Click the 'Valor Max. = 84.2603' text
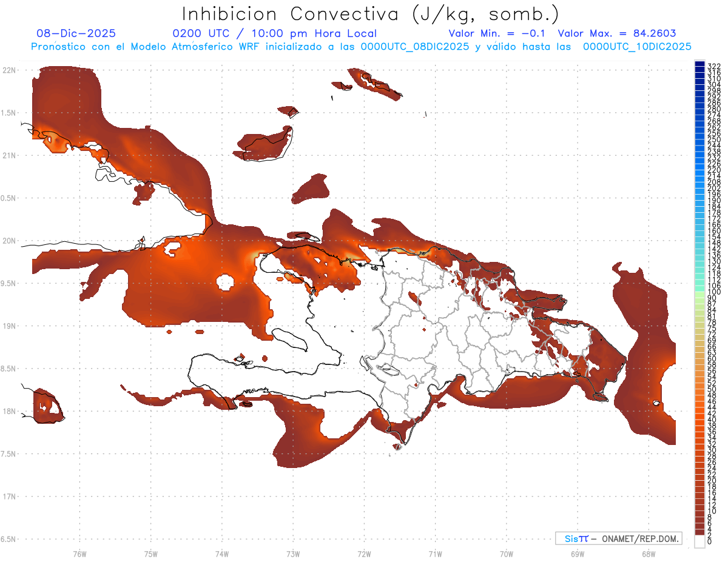Image resolution: width=728 pixels, height=562 pixels. tap(617, 33)
